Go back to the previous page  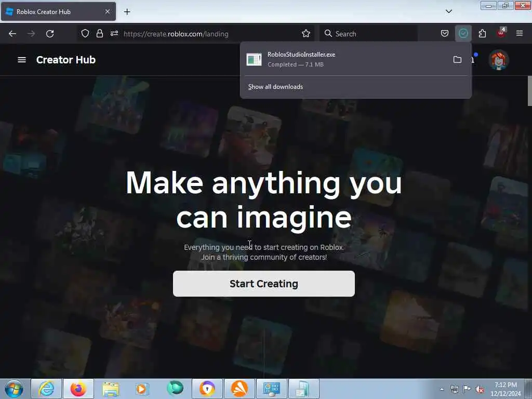click(12, 34)
